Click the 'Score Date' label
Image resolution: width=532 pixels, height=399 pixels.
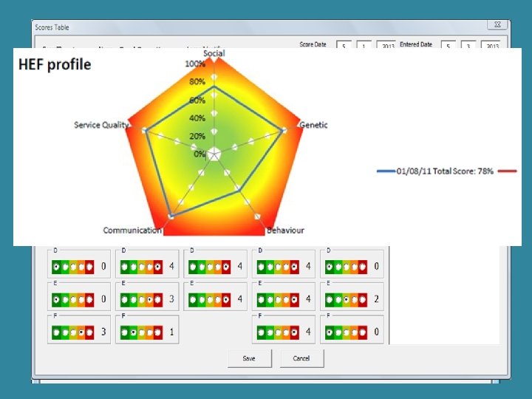pyautogui.click(x=313, y=44)
